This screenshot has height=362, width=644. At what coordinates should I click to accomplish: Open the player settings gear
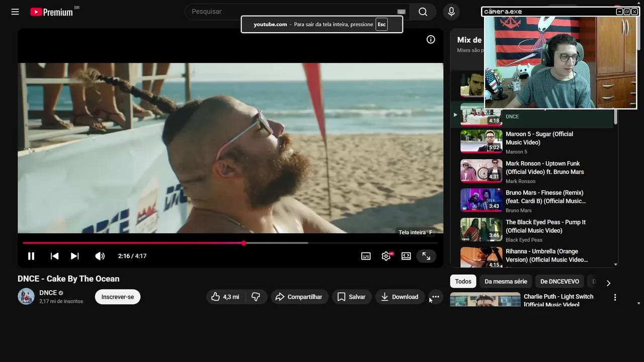coord(386,256)
